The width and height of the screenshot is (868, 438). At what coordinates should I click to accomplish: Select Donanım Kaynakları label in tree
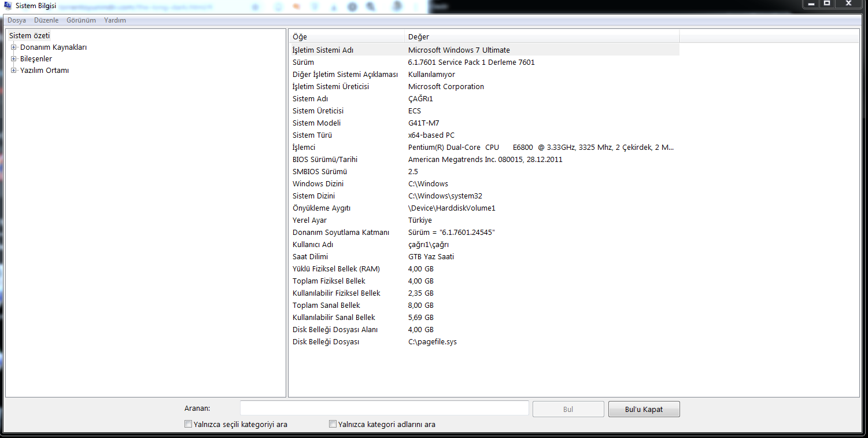point(54,47)
